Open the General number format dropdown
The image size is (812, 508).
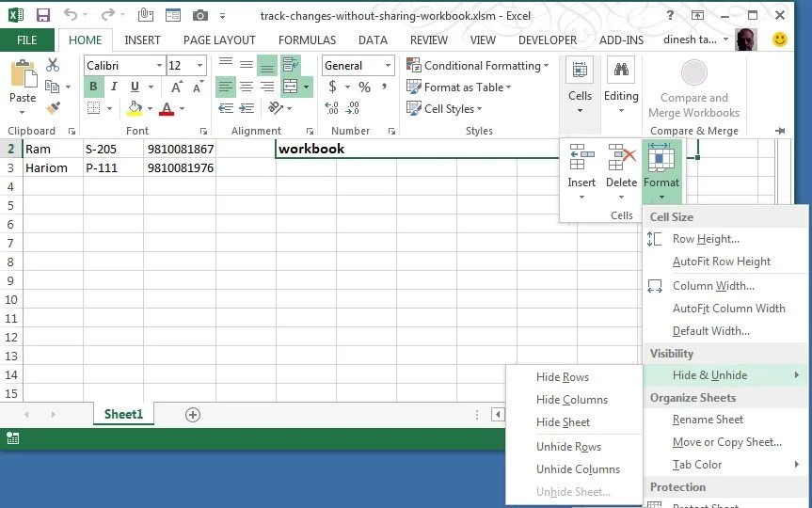pos(388,66)
